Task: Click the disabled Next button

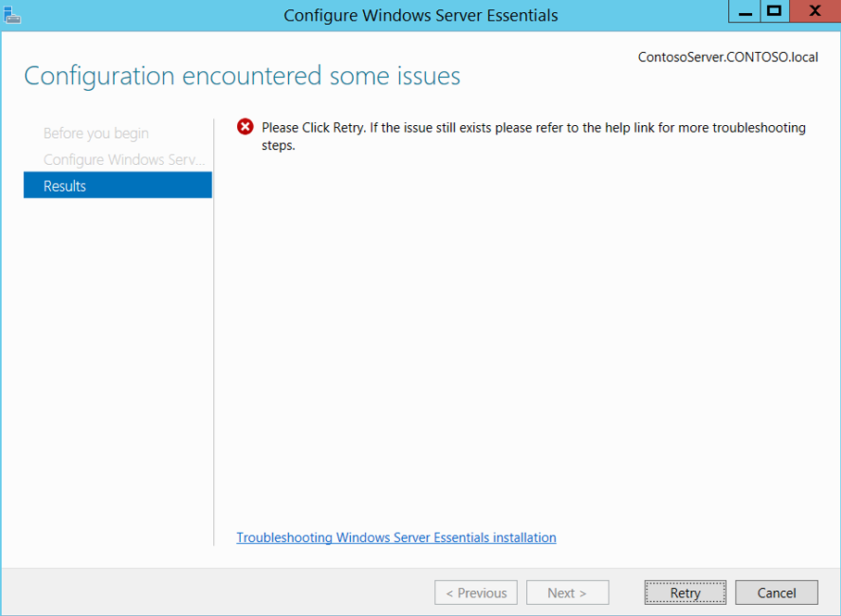Action: pos(568,593)
